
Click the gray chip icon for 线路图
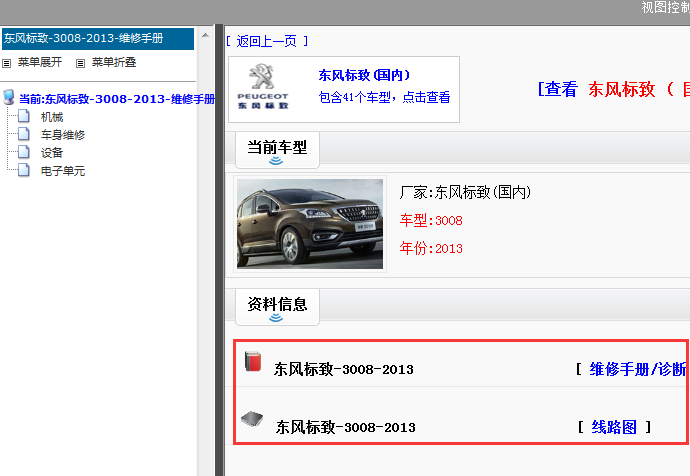252,418
